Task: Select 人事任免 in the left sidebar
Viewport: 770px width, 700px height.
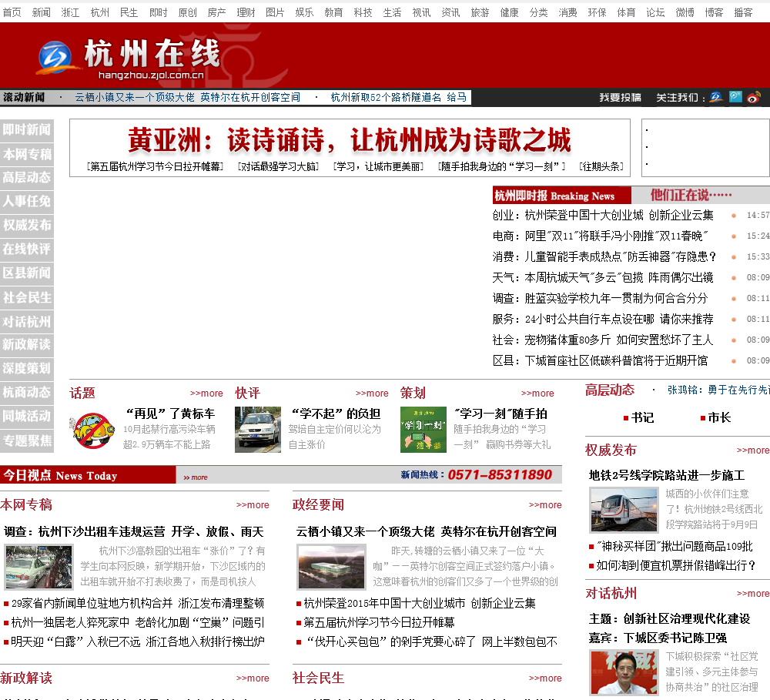Action: pos(26,202)
